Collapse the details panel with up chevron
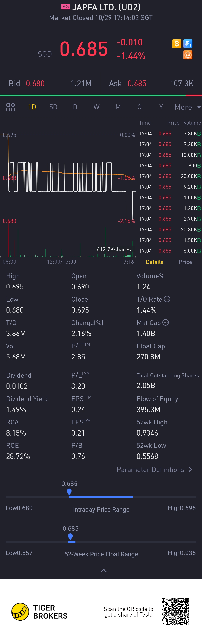This screenshot has height=644, width=202. pyautogui.click(x=103, y=571)
